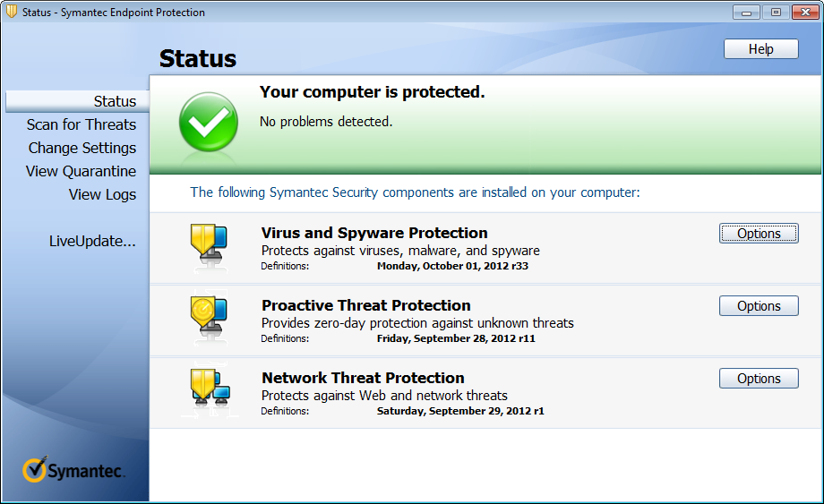Click the 'Your computer is protected' message
The width and height of the screenshot is (824, 504).
pos(372,92)
